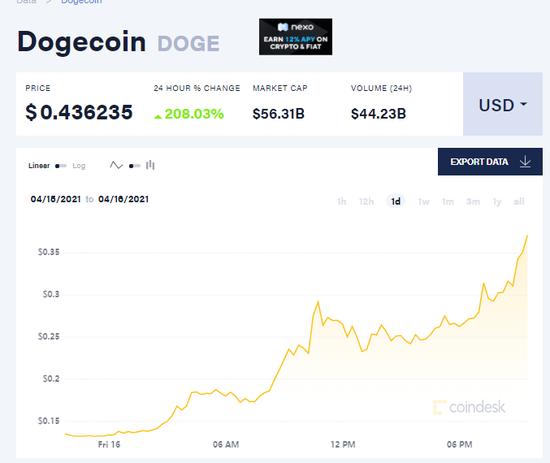
Task: Toggle the Linear/Log scale switch
Action: tap(61, 166)
